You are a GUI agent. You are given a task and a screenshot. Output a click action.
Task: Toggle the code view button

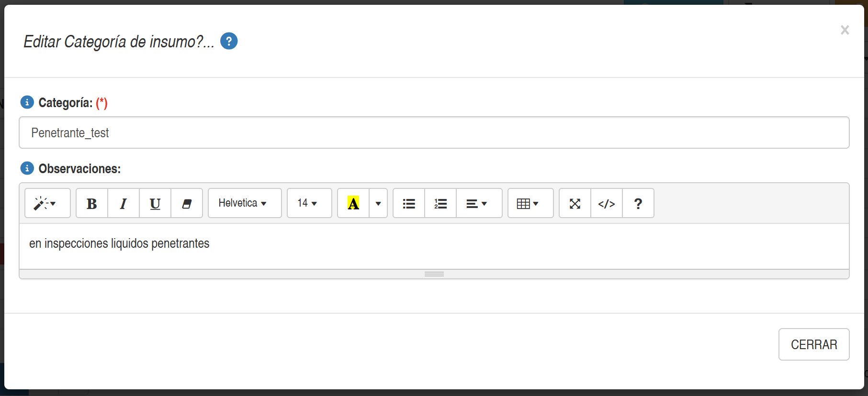point(607,203)
